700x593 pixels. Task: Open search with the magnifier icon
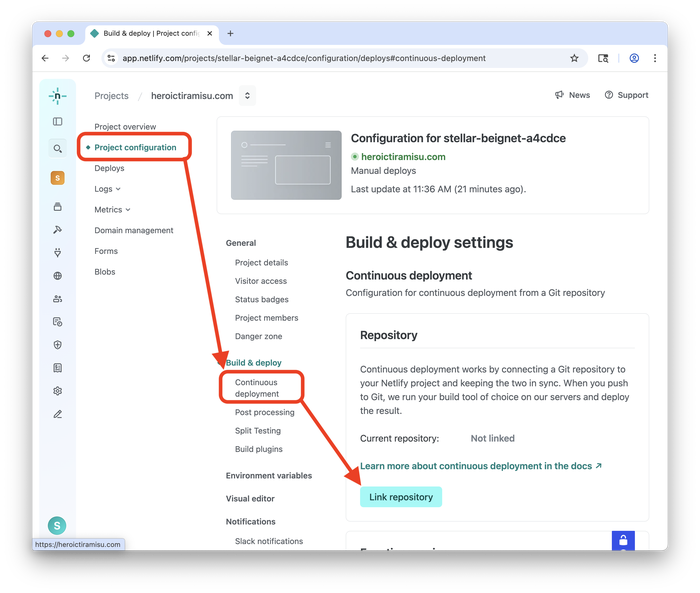click(58, 148)
